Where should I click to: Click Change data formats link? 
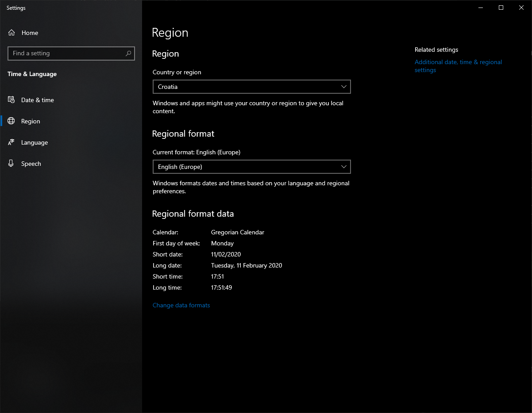point(181,305)
